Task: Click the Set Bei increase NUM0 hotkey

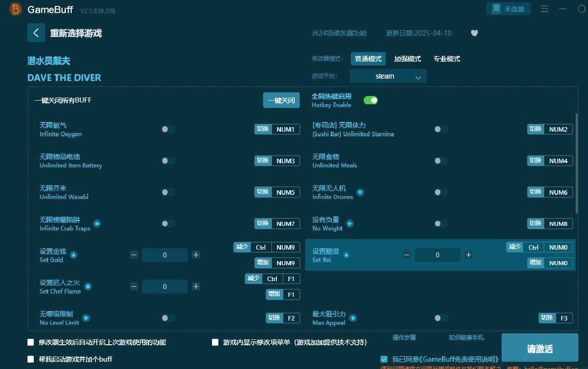Action: 550,263
